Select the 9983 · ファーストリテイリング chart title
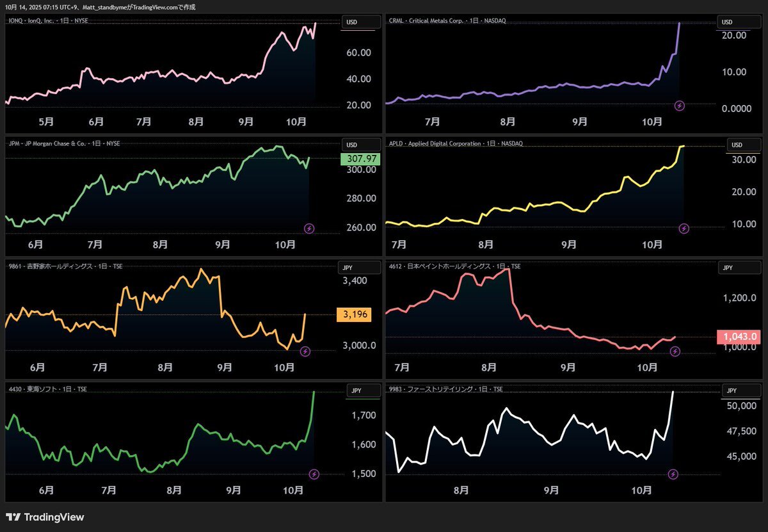The height and width of the screenshot is (532, 768). pos(445,389)
